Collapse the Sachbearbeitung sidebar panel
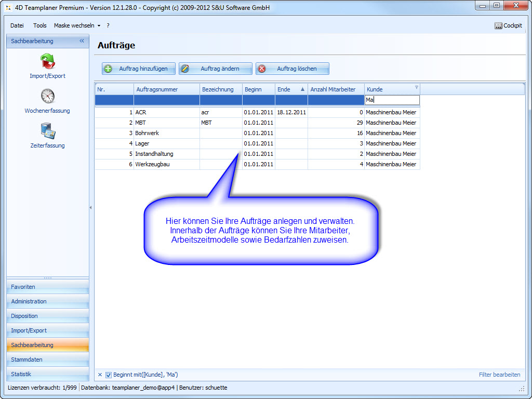Image resolution: width=532 pixels, height=399 pixels. tap(82, 41)
